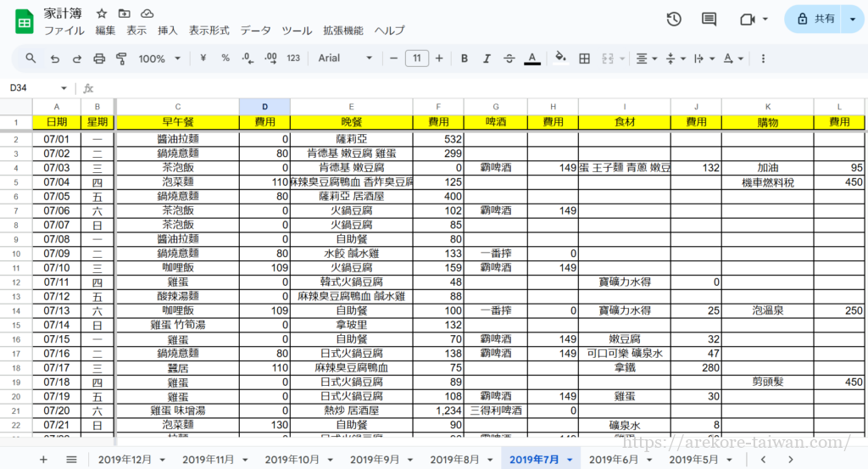Open the 100% zoom dropdown
This screenshot has height=469, width=868.
coord(159,59)
